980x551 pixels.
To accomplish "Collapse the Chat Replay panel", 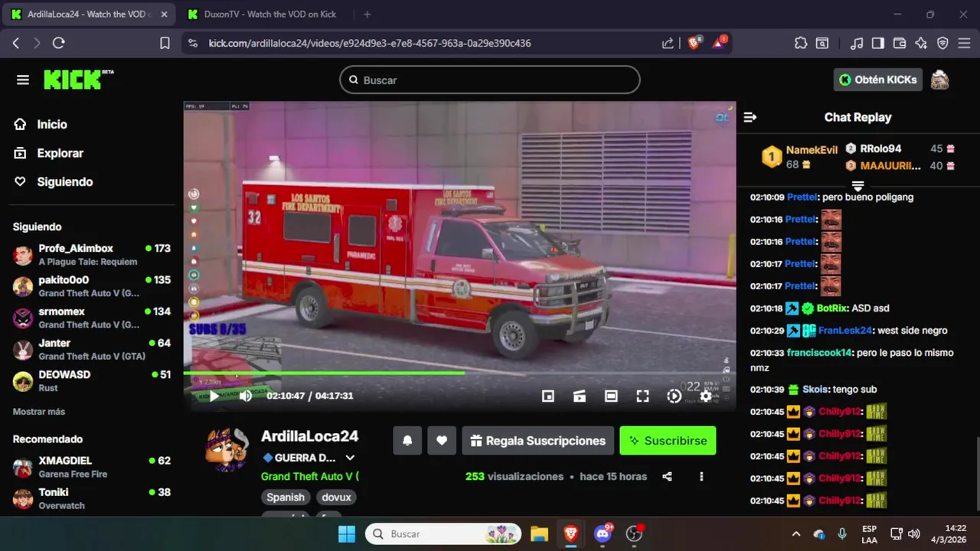I will pyautogui.click(x=750, y=117).
